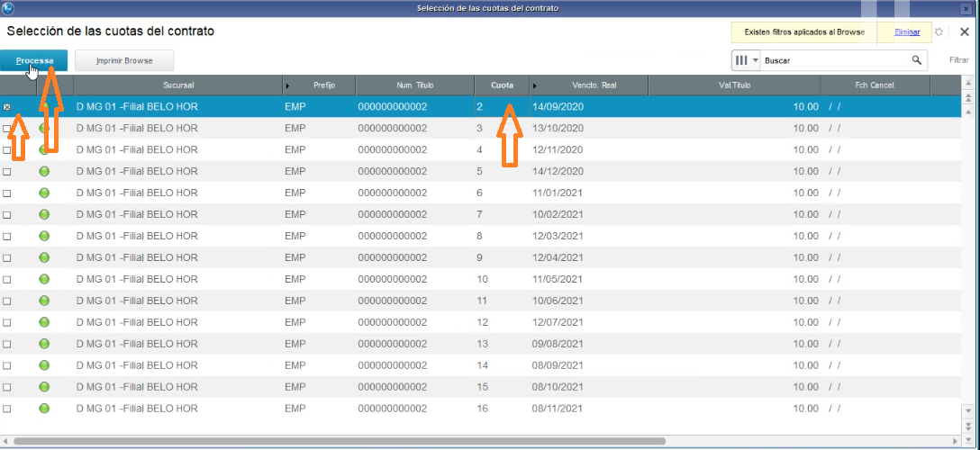
Task: Click the green status icon for cuota 13
Action: tap(44, 344)
